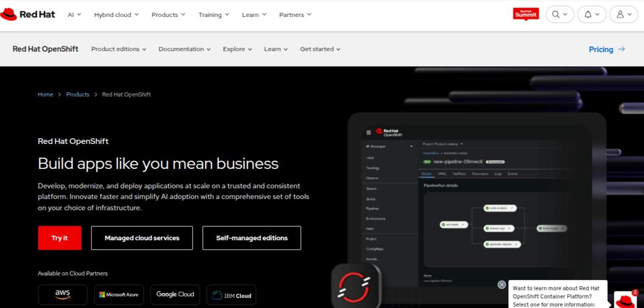Click the Try it button
Viewport: 644px width, 308px height.
[60, 238]
